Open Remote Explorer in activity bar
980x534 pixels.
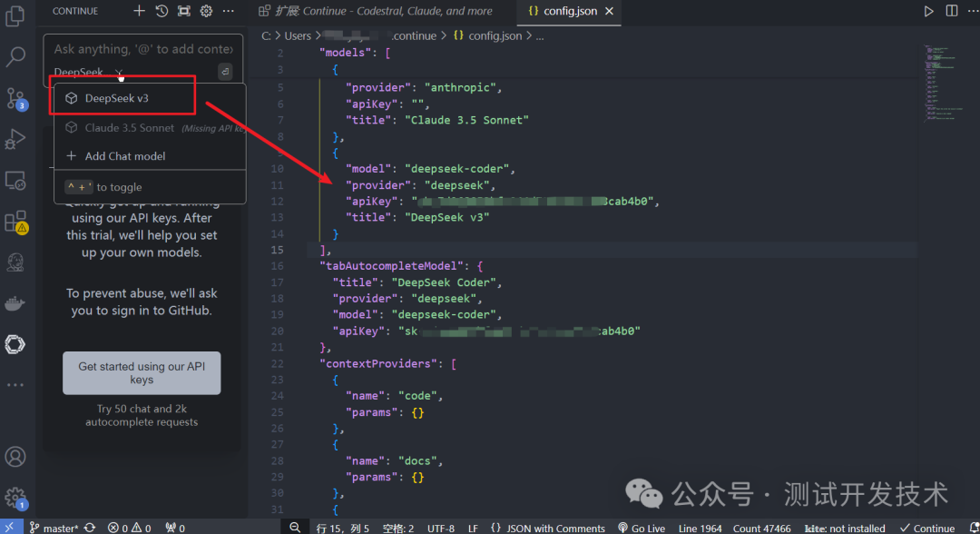pyautogui.click(x=15, y=181)
